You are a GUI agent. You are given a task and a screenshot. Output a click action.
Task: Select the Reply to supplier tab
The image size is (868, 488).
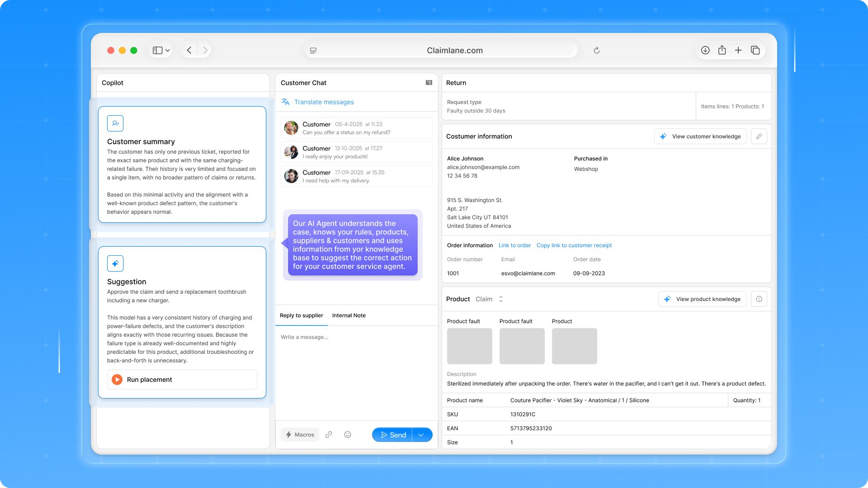[x=301, y=315]
